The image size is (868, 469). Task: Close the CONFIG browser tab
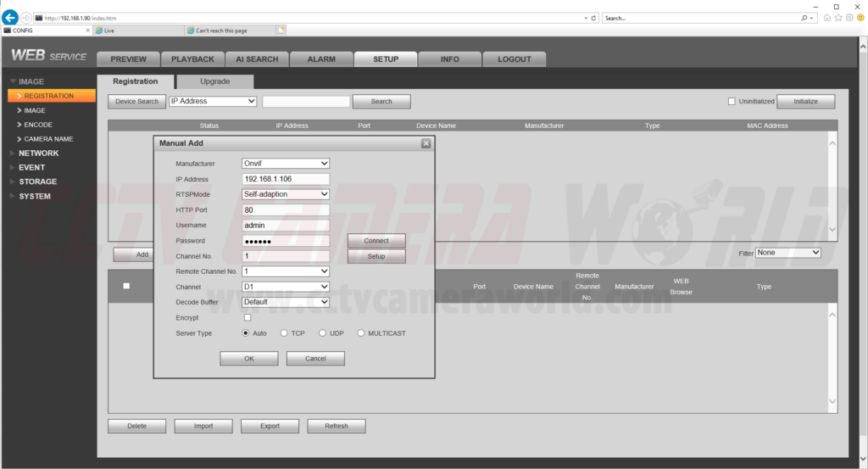point(88,31)
